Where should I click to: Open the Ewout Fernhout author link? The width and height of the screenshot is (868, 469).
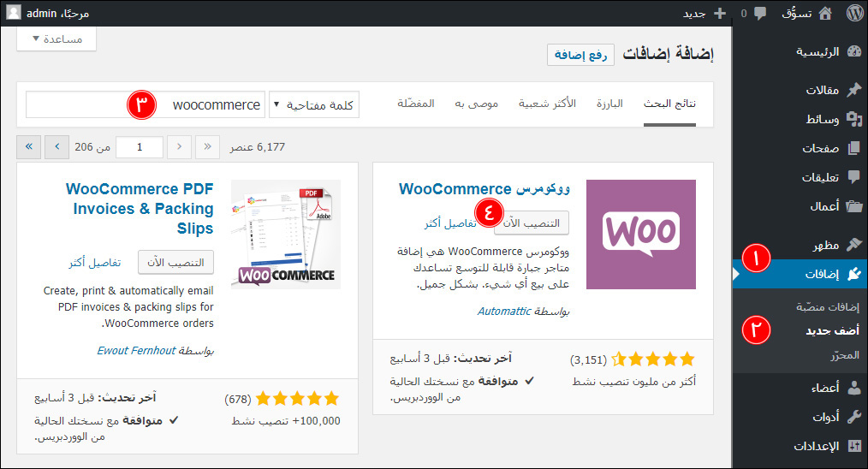136,351
